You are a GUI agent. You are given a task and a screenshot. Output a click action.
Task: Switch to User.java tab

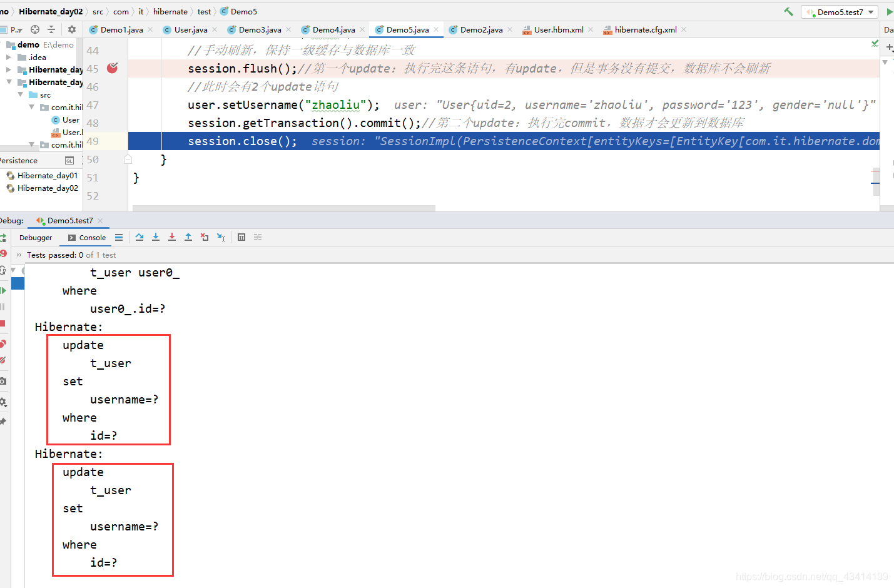(191, 29)
